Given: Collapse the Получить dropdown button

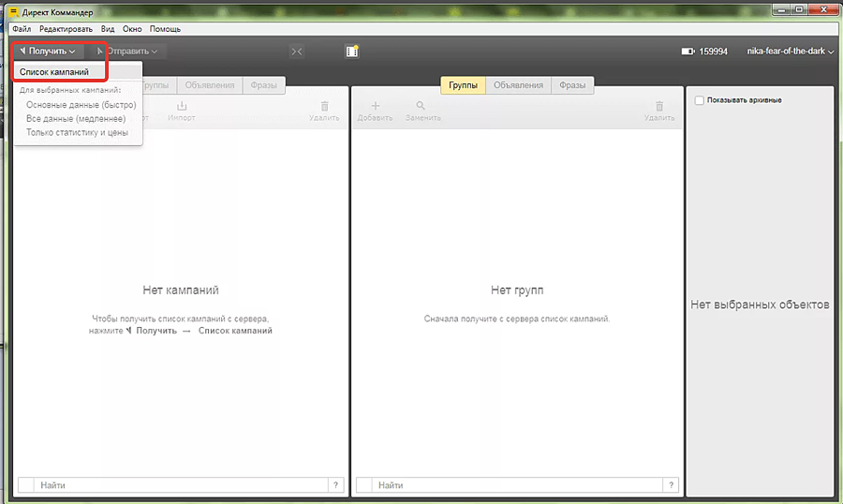Looking at the screenshot, I should click(48, 52).
